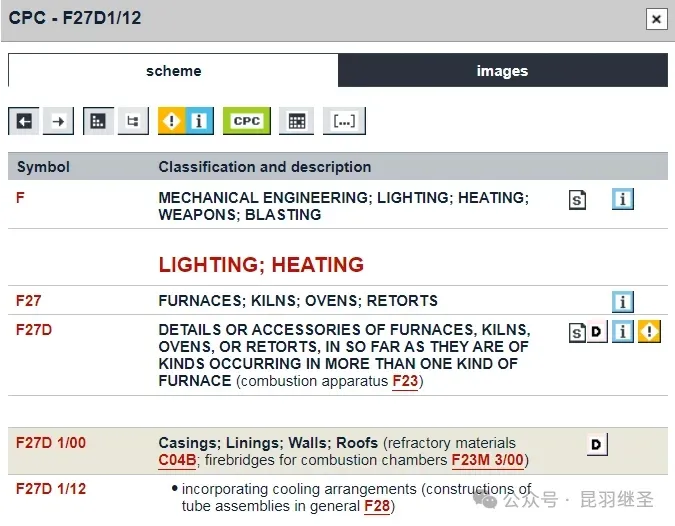
Task: Click the forward arrow navigation icon
Action: [58, 121]
